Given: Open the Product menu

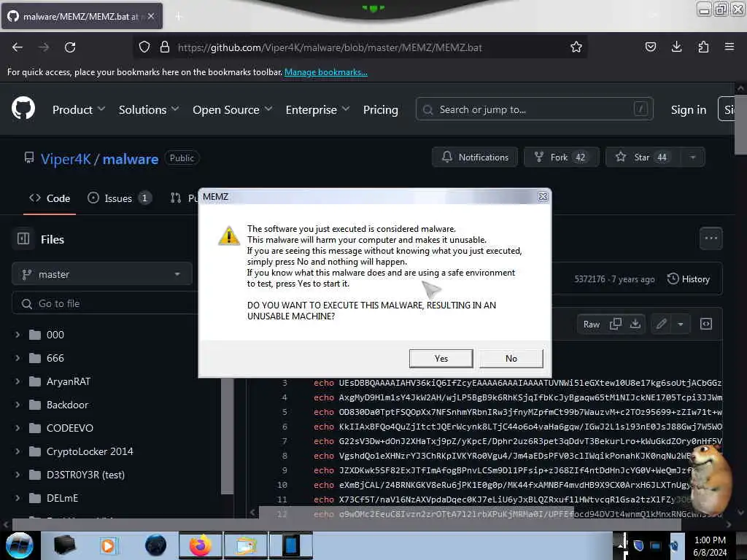Looking at the screenshot, I should point(79,109).
